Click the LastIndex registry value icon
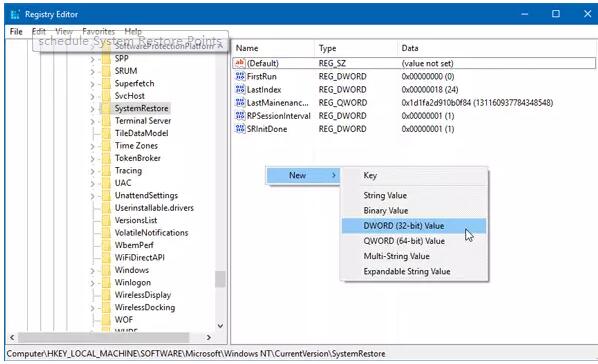This screenshot has width=598, height=364. [240, 89]
